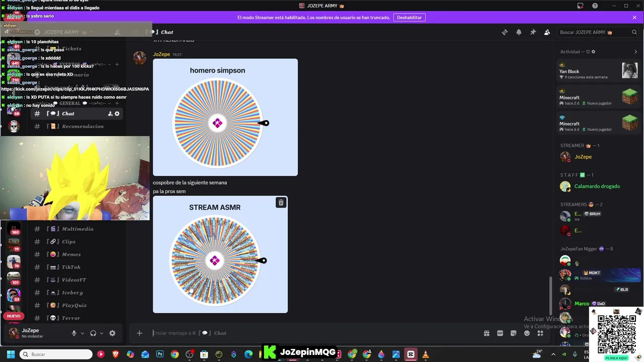Click the Windows taskbar Buscar search box
Screen dimensions: 644x362
pyautogui.click(x=55, y=354)
